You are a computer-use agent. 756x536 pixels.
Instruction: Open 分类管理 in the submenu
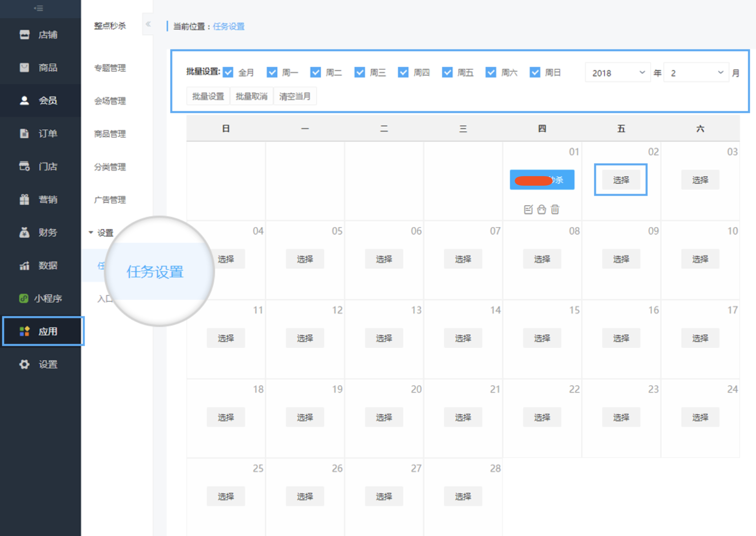110,167
